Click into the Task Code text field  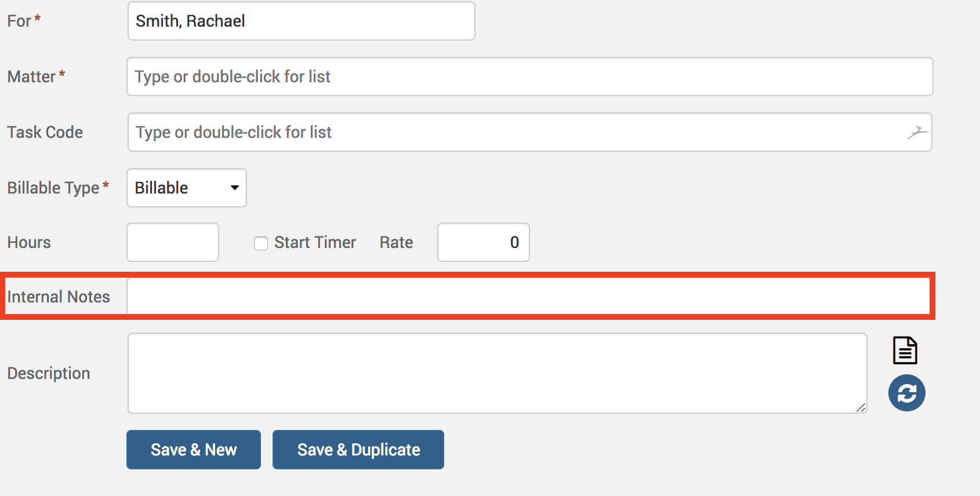516,132
